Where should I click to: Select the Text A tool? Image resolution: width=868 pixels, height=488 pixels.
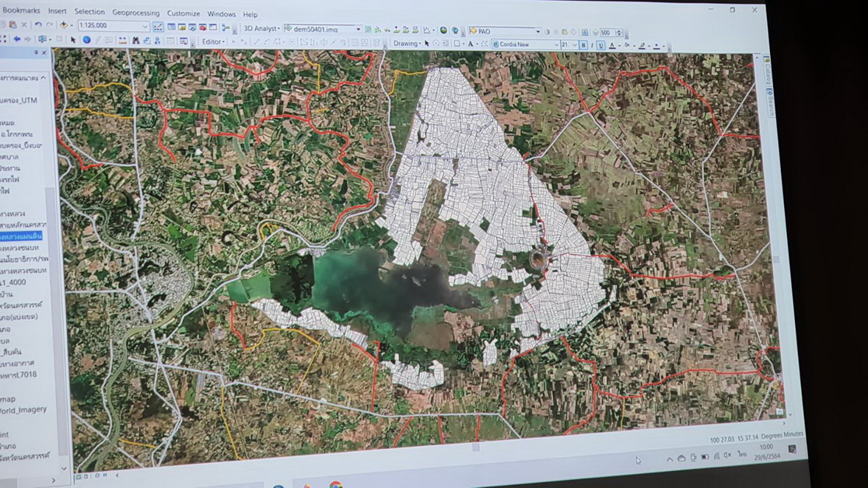(471, 44)
